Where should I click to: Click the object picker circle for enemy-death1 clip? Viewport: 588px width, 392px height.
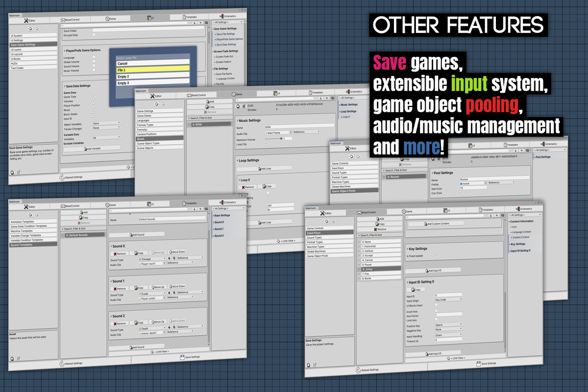click(x=164, y=332)
